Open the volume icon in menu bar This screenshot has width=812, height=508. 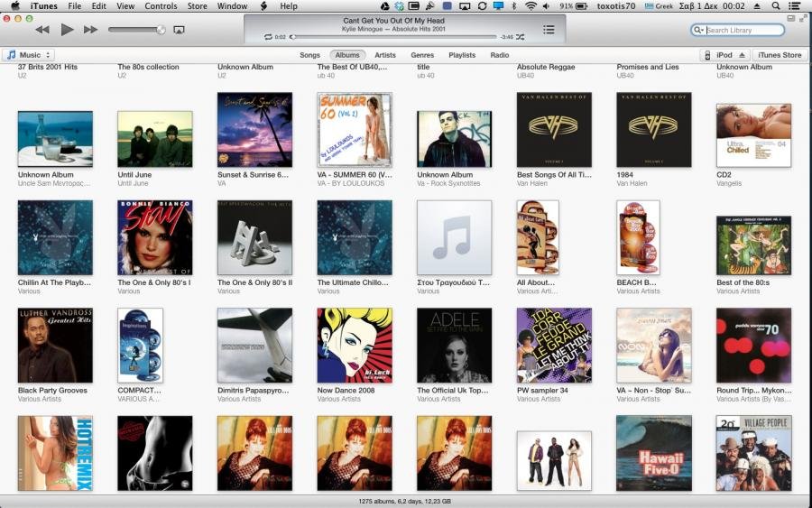(547, 6)
